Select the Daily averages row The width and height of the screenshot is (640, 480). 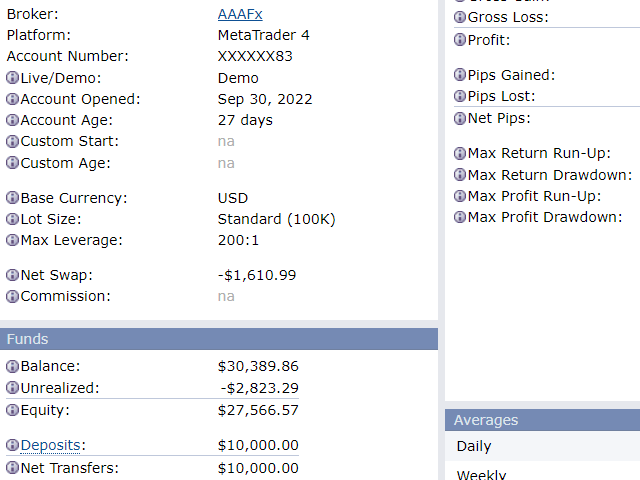click(542, 446)
